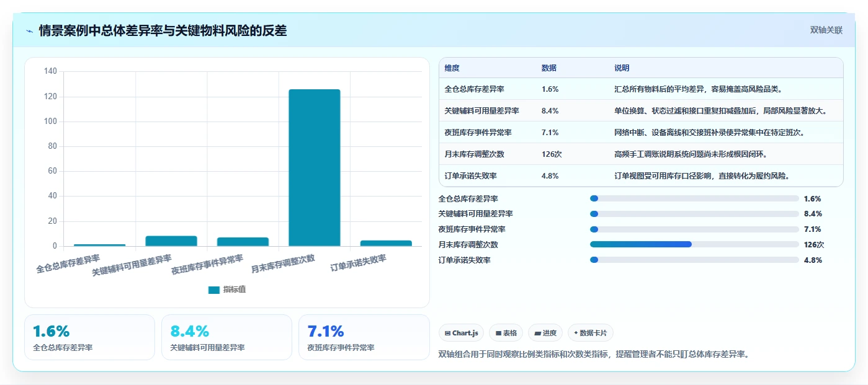Select the 进度 tag chip
The height and width of the screenshot is (385, 868).
pyautogui.click(x=545, y=333)
